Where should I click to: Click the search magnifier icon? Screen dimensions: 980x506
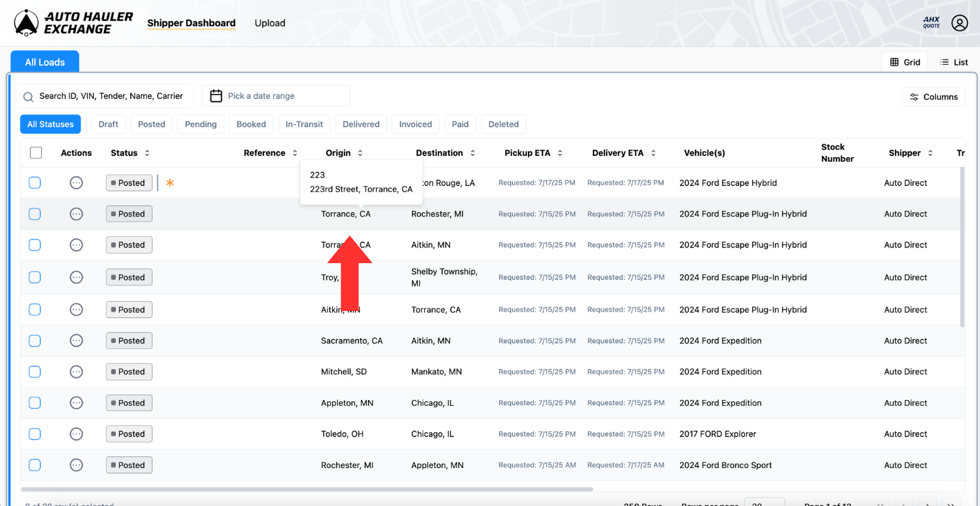click(28, 97)
